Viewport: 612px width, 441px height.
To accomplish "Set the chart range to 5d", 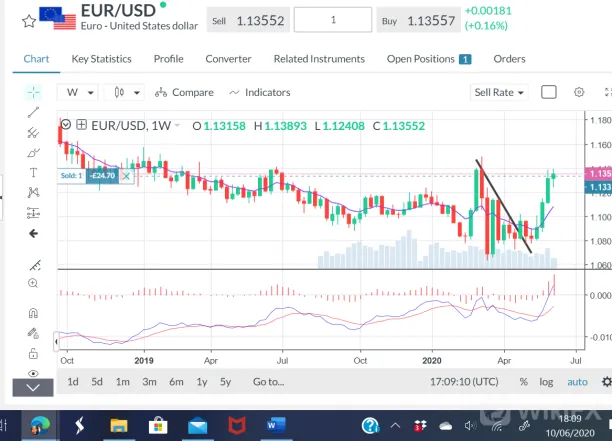I will point(97,382).
